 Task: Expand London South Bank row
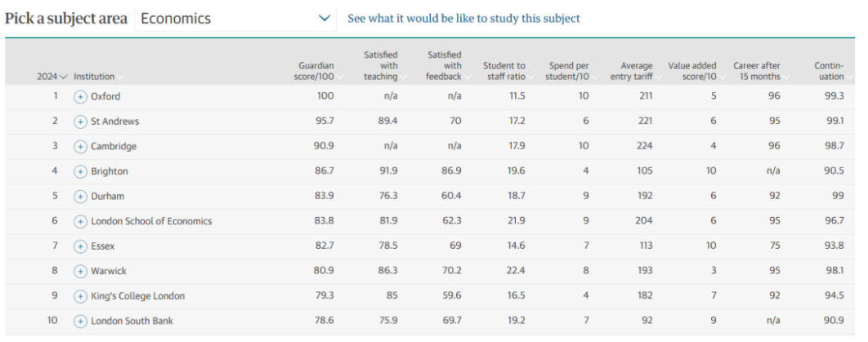[80, 321]
